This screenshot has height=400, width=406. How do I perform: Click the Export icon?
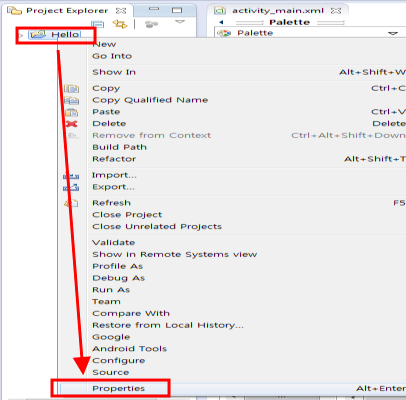71,187
